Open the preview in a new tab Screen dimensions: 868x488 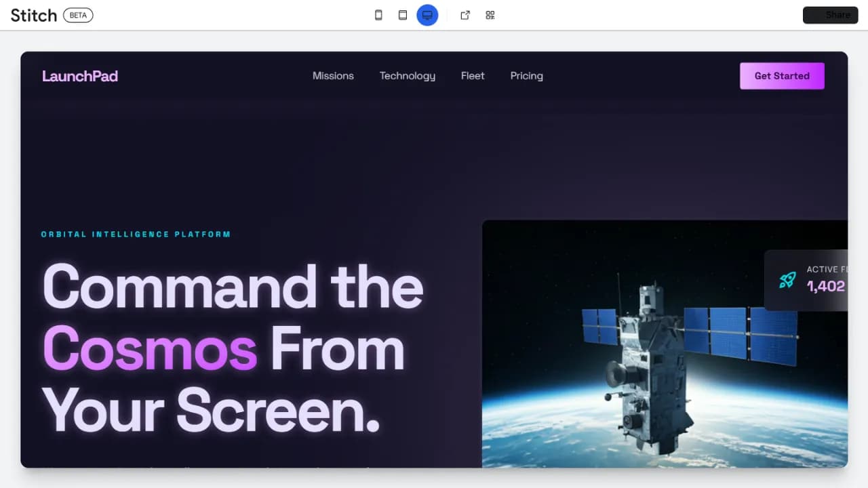pos(465,15)
